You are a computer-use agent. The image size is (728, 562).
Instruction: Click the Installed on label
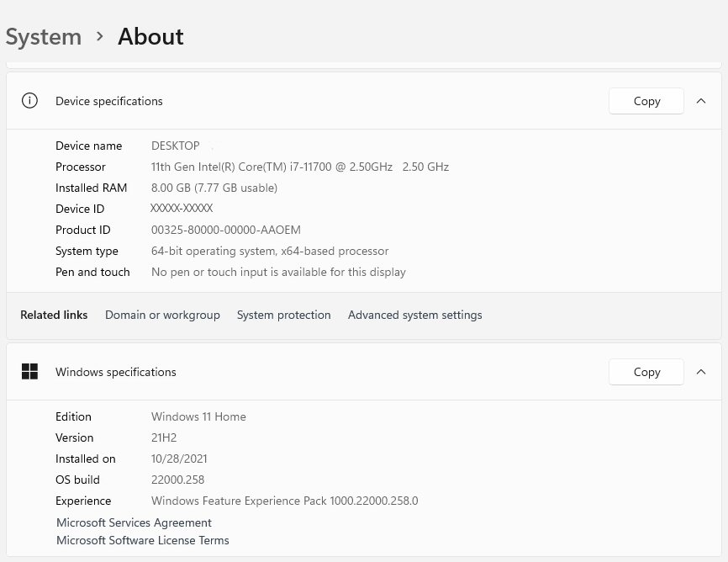coord(86,459)
